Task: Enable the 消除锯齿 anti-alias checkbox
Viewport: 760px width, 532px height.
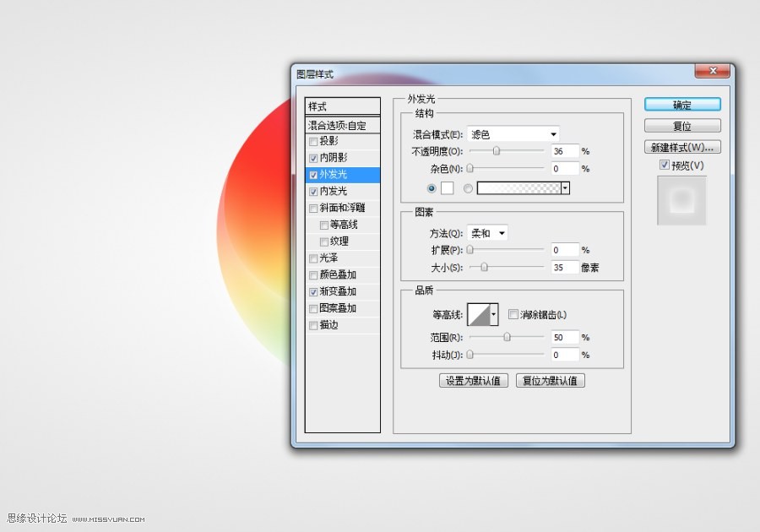Action: pos(513,313)
